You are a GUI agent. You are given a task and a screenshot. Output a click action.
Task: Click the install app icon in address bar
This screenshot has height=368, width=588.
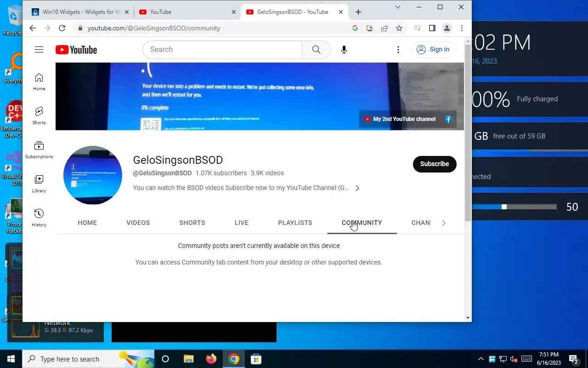370,28
